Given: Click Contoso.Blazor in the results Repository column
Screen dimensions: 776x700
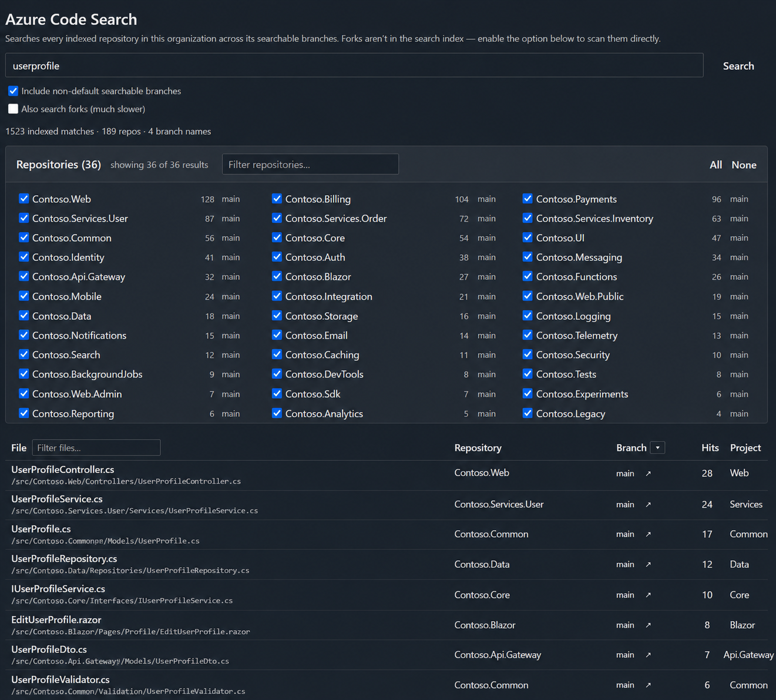Looking at the screenshot, I should pyautogui.click(x=485, y=625).
